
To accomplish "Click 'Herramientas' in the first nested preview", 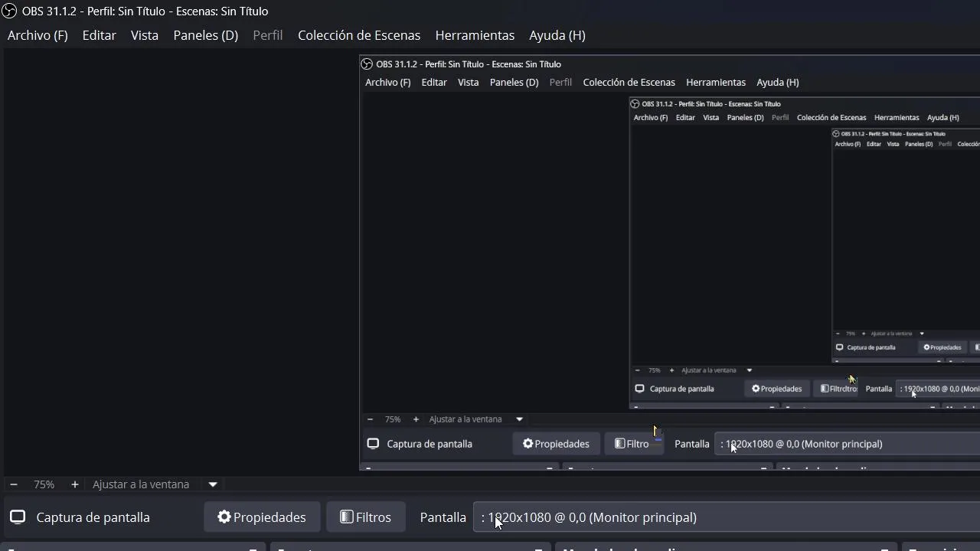I will pos(716,83).
